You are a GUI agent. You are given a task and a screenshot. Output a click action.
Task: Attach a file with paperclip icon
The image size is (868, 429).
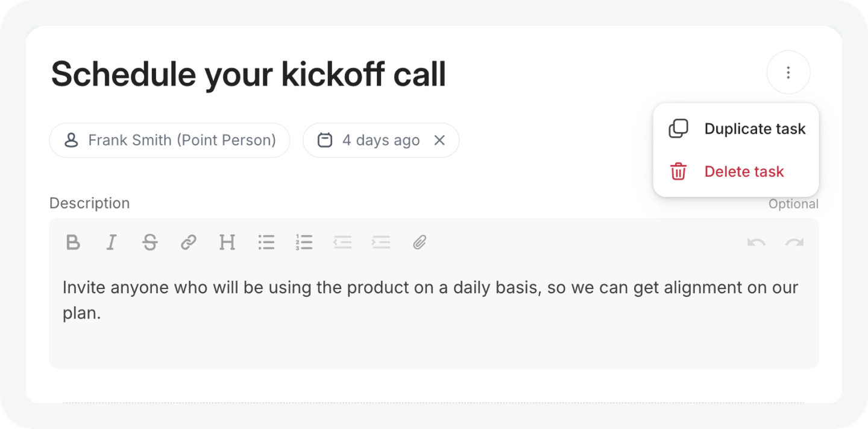[420, 243]
